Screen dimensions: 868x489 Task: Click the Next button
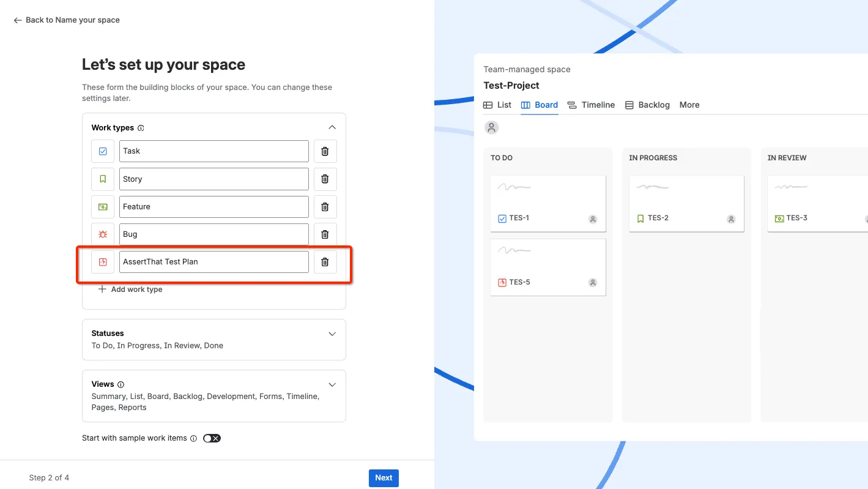384,478
